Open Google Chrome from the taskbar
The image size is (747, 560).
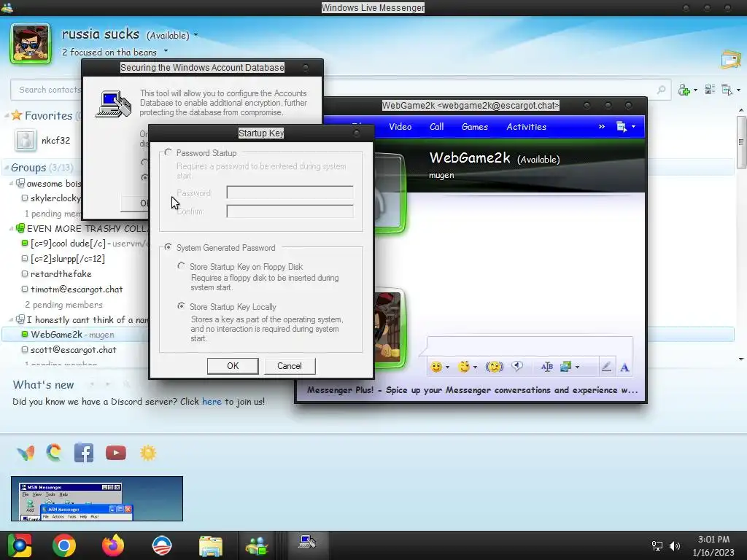[x=64, y=545]
